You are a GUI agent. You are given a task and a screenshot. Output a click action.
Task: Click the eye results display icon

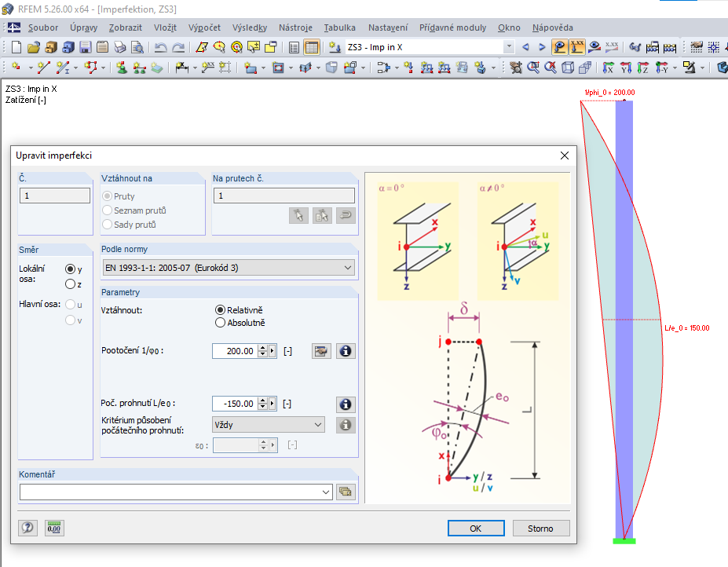pyautogui.click(x=594, y=47)
